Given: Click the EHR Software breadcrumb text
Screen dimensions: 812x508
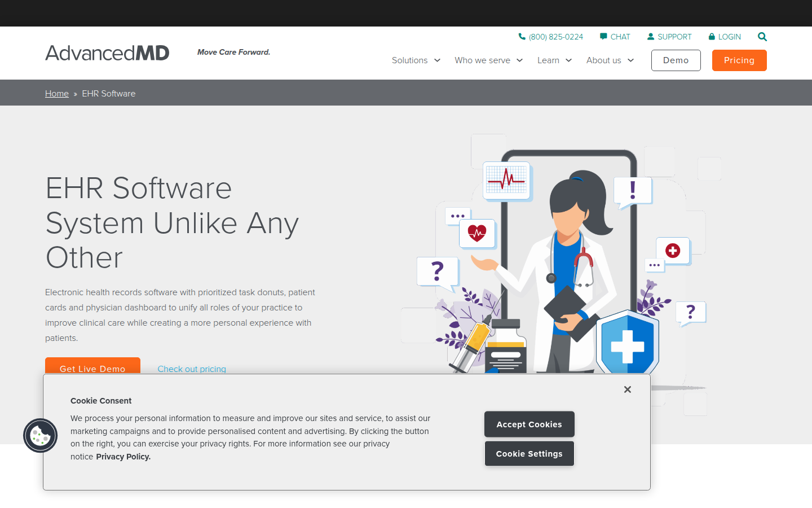Looking at the screenshot, I should (109, 94).
